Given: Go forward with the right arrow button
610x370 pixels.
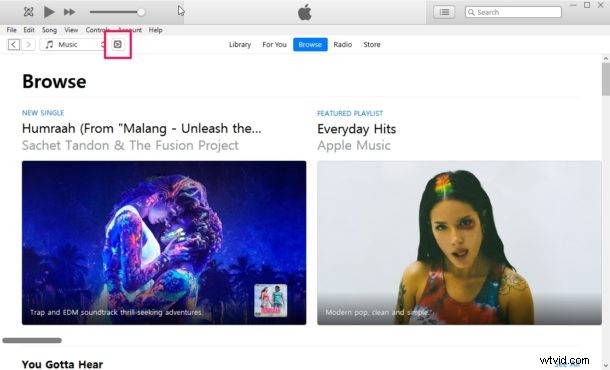Looking at the screenshot, I should (28, 44).
